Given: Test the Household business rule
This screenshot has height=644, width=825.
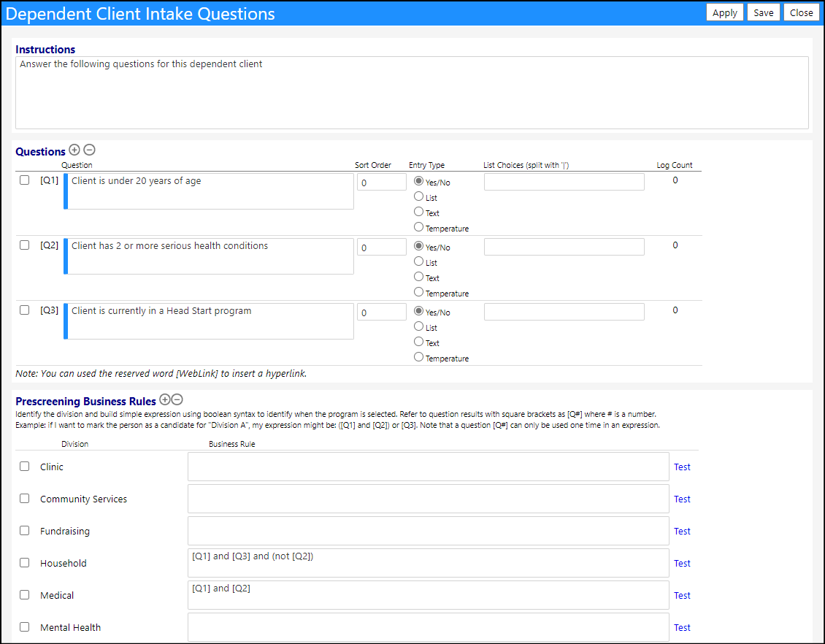Looking at the screenshot, I should [x=682, y=563].
